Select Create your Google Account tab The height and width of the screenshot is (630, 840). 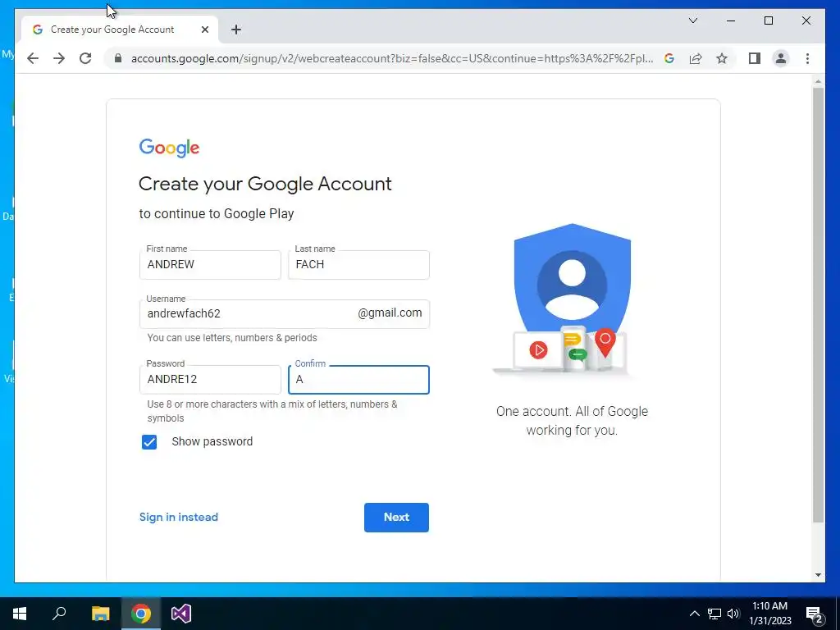point(120,30)
